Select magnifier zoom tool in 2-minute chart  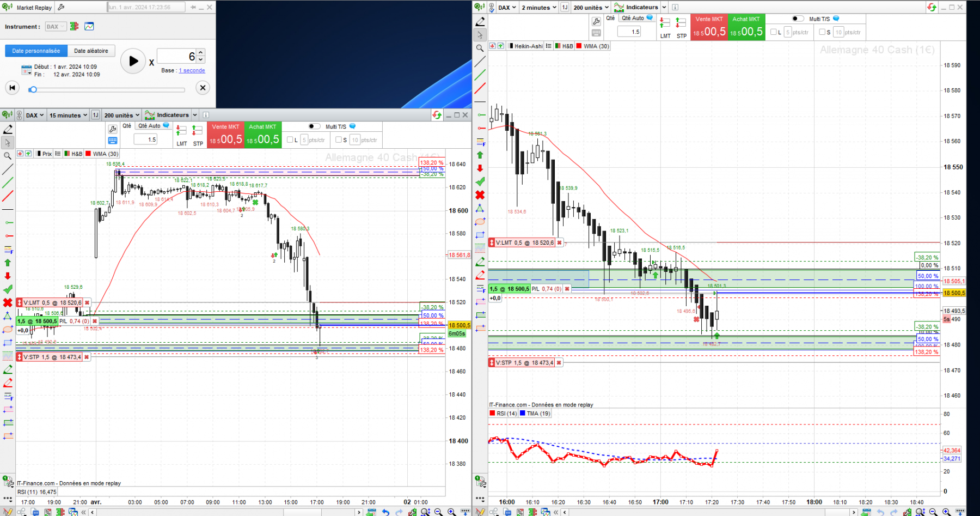480,48
